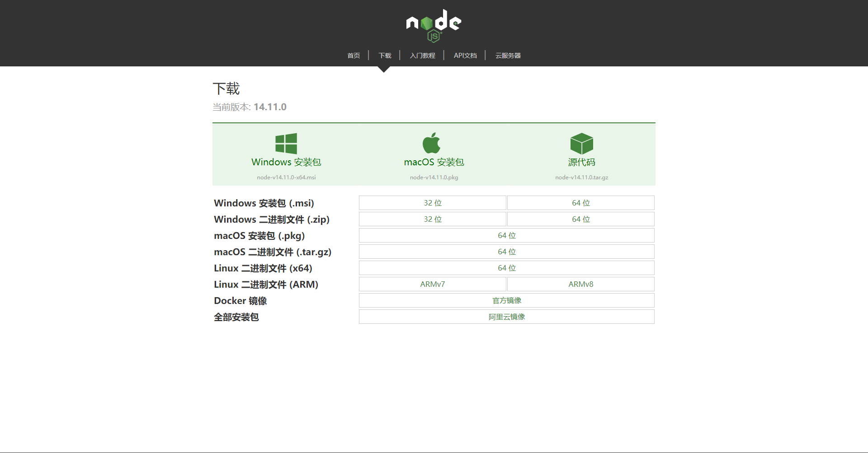Click the macOS 安装包 link
The height and width of the screenshot is (453, 868).
click(x=434, y=162)
